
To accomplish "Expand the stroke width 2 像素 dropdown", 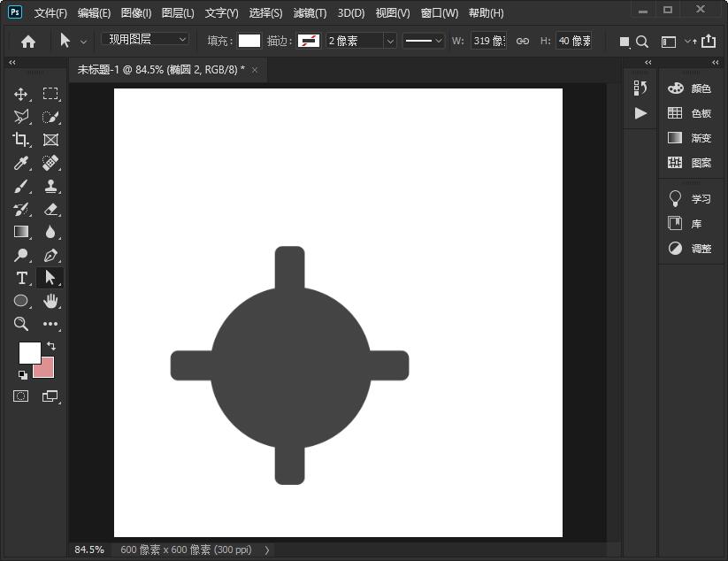I will (389, 41).
